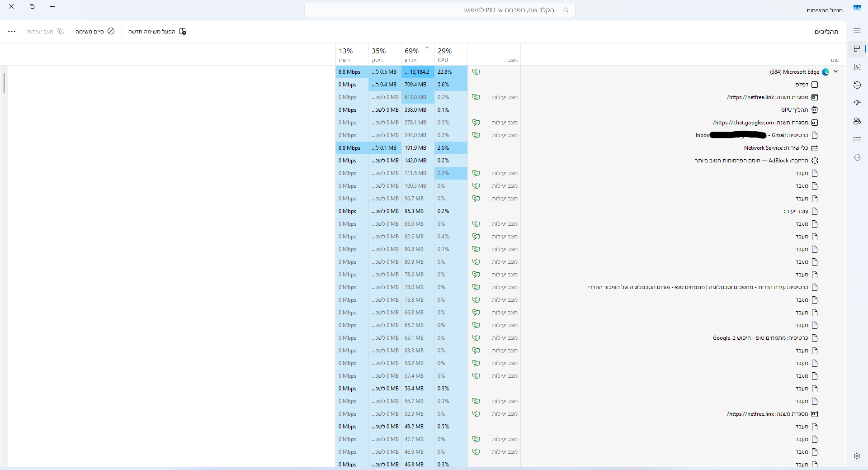Viewport: 868px width, 470px height.
Task: Select the 'עובד ייעודי' dedicated worker row
Action: pyautogui.click(x=590, y=211)
